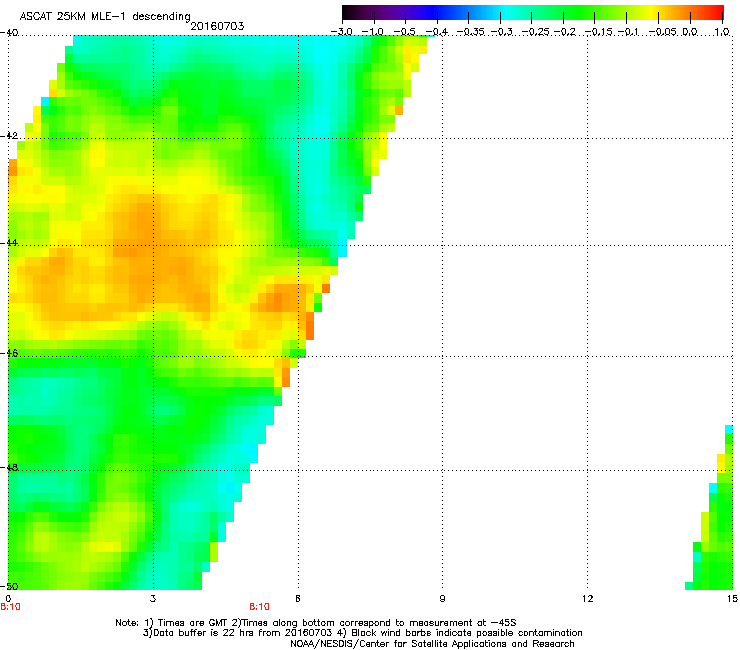740x650 pixels.
Task: Click the 1.0 label on the color scale
Action: tap(722, 32)
